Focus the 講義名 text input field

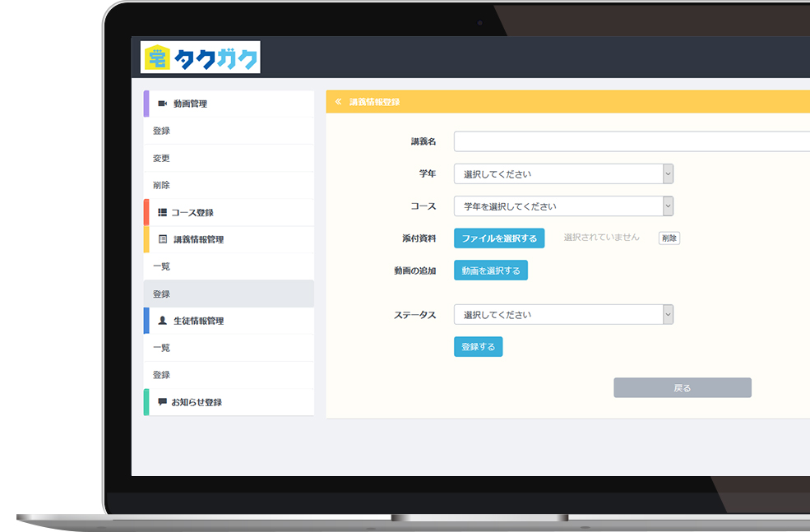point(631,141)
